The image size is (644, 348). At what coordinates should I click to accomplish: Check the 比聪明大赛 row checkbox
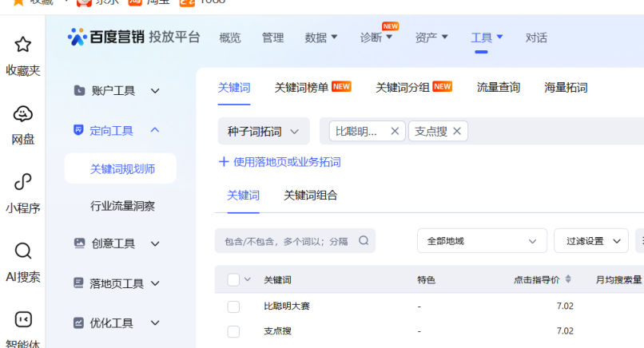pos(233,306)
